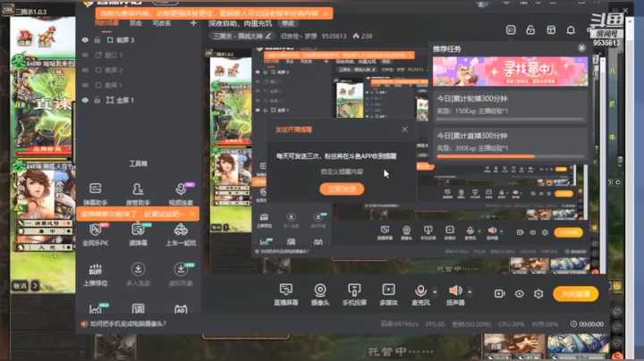Viewport: 644px width, 361px height.
Task: Launch the 全民乐PK tool
Action: pyautogui.click(x=96, y=234)
